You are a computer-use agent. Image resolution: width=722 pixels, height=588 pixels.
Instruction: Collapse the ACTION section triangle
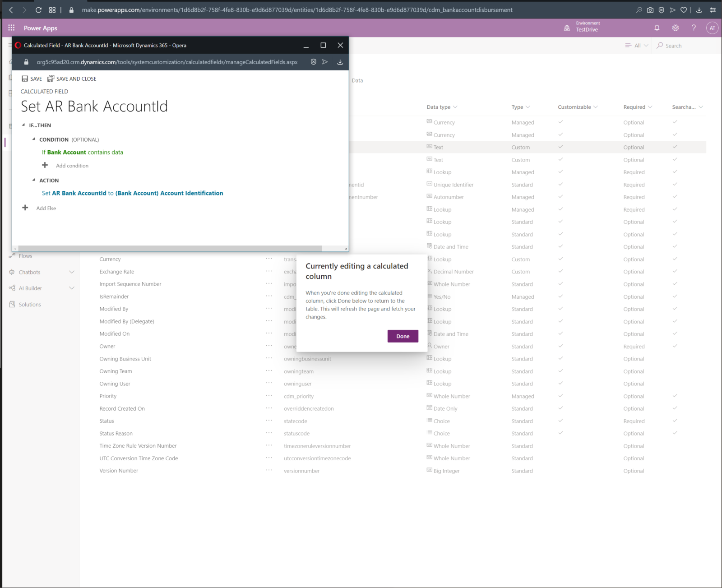tap(34, 180)
